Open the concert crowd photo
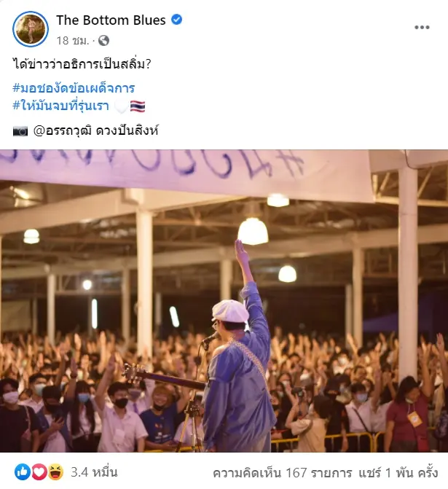Viewport: 448px width, 489px height. [x=224, y=301]
